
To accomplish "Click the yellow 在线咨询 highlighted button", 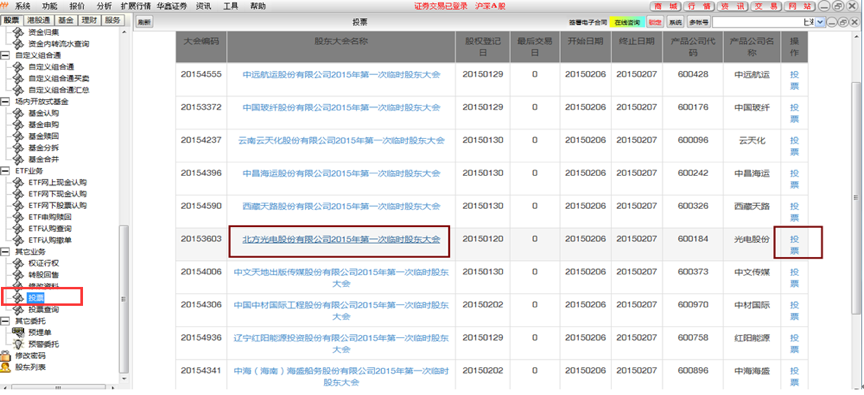I will coord(628,23).
